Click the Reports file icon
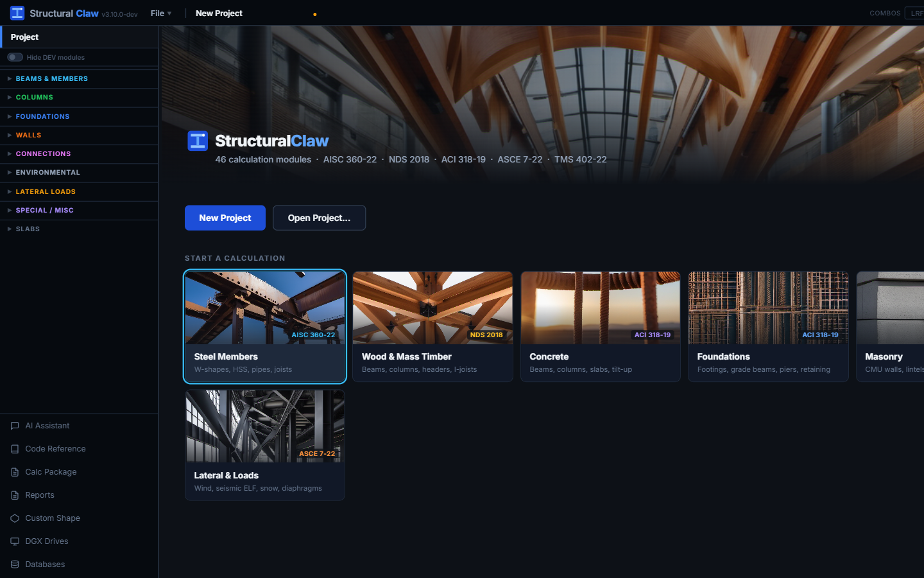The width and height of the screenshot is (924, 578). click(15, 495)
